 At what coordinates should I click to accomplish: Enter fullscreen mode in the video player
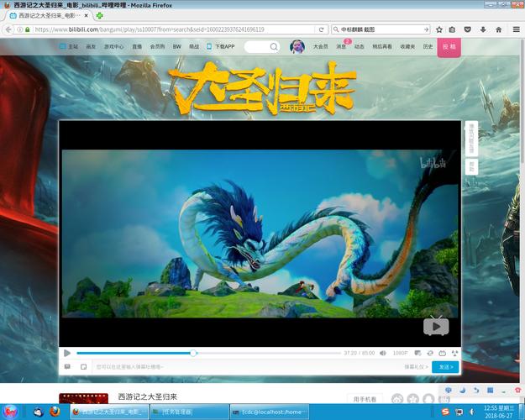click(x=454, y=353)
